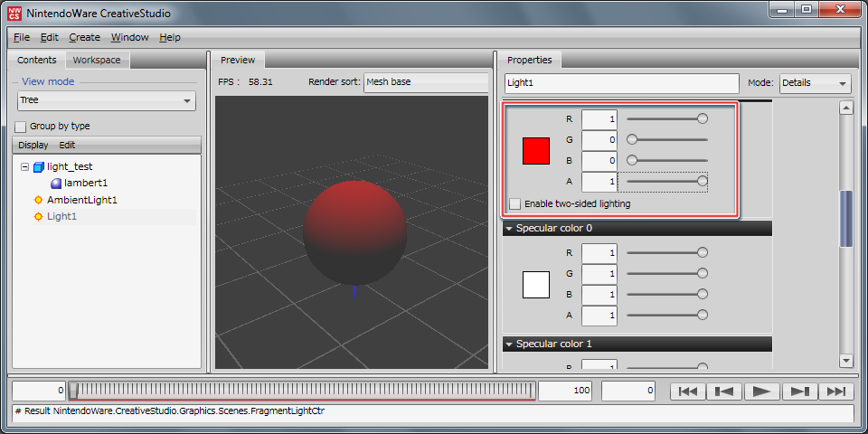Screen dimensions: 868x434
Task: Switch to the Workspace tab
Action: coord(97,61)
